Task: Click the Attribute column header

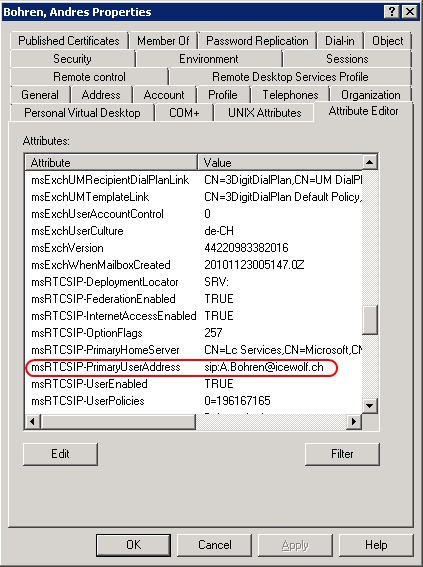Action: pyautogui.click(x=111, y=162)
